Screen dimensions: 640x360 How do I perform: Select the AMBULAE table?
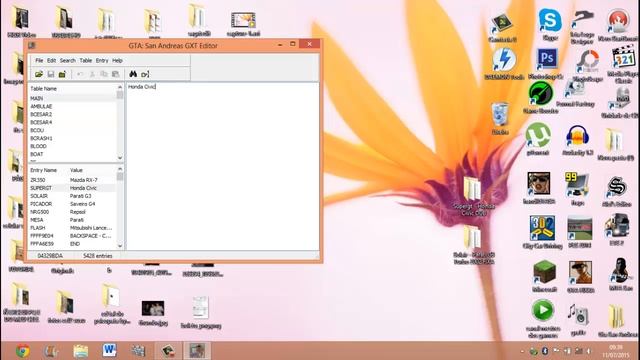coord(72,106)
